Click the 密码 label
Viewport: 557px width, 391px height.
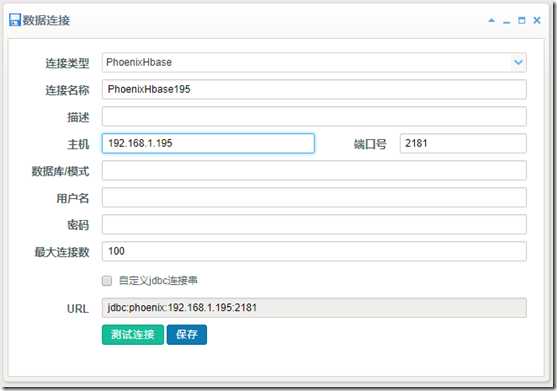78,225
